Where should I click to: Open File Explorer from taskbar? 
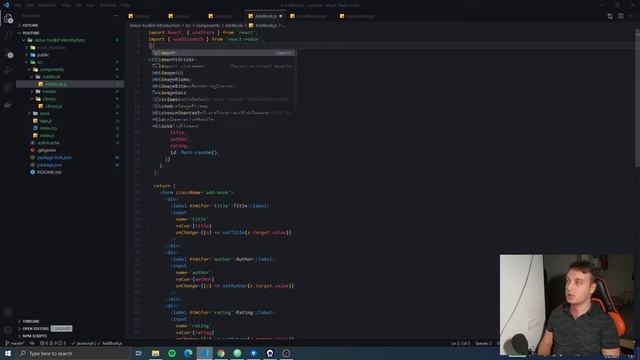click(156, 353)
